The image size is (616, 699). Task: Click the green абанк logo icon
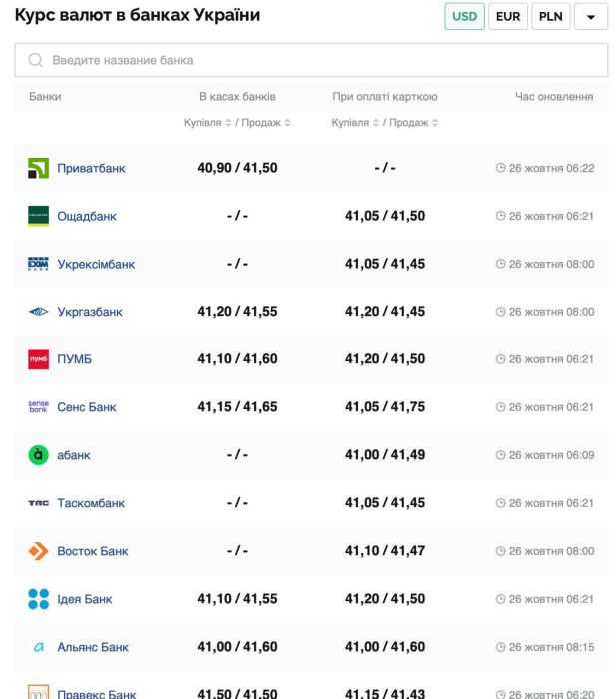coord(38,455)
